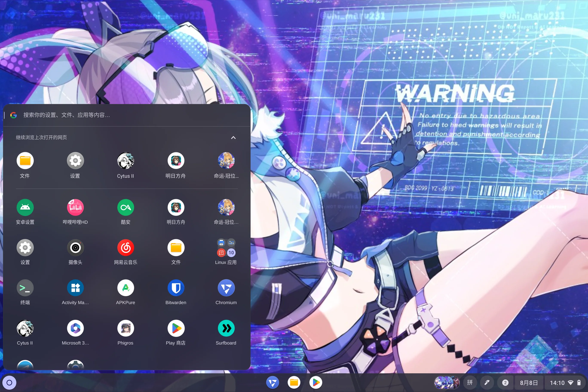
Task: Open the 安卓设置 app
Action: 25,207
